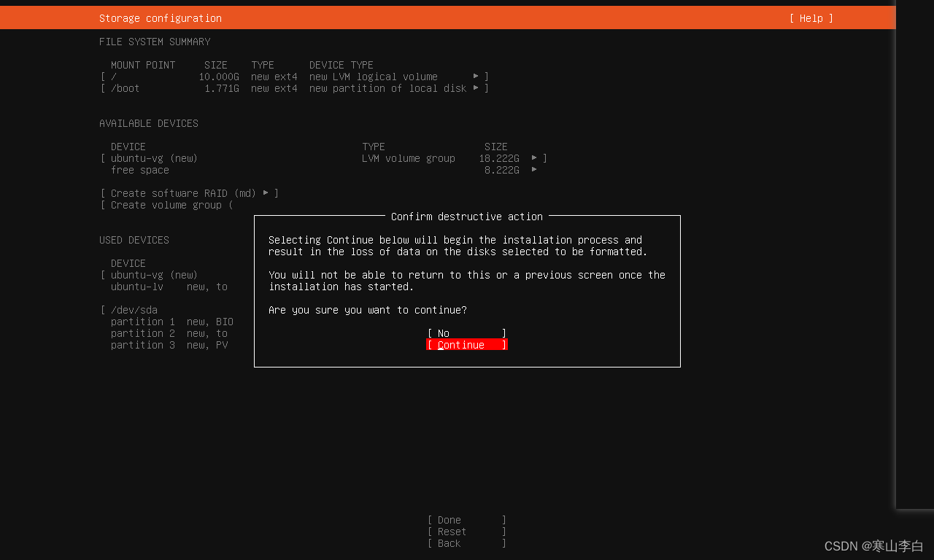Select the Reset button

coord(467,532)
